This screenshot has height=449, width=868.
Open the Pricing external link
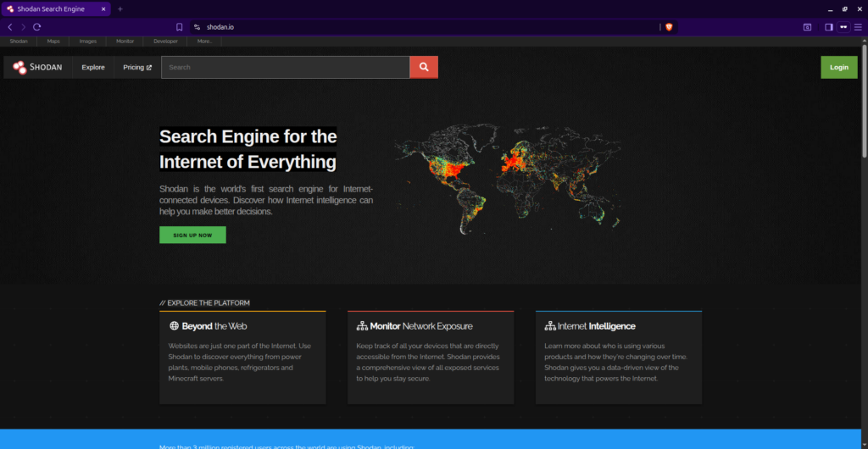[x=136, y=67]
